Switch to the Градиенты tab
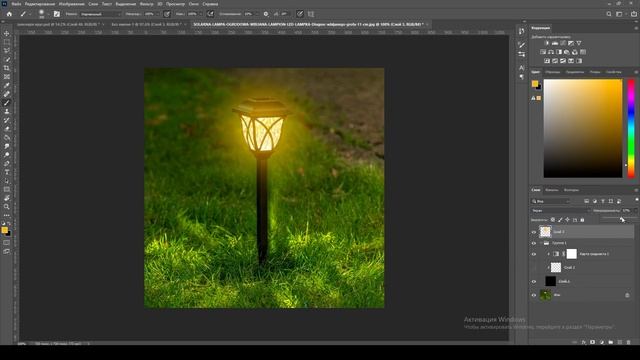Image resolution: width=640 pixels, height=360 pixels. coord(575,72)
